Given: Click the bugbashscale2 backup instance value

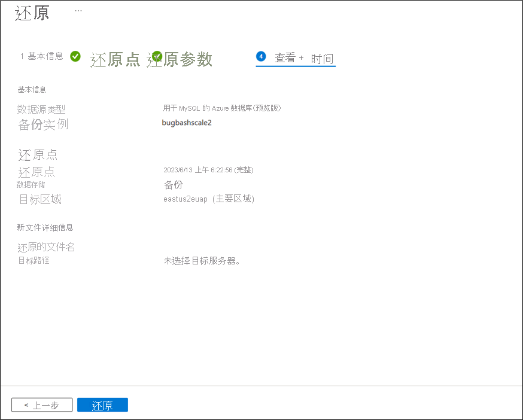Looking at the screenshot, I should tap(187, 123).
